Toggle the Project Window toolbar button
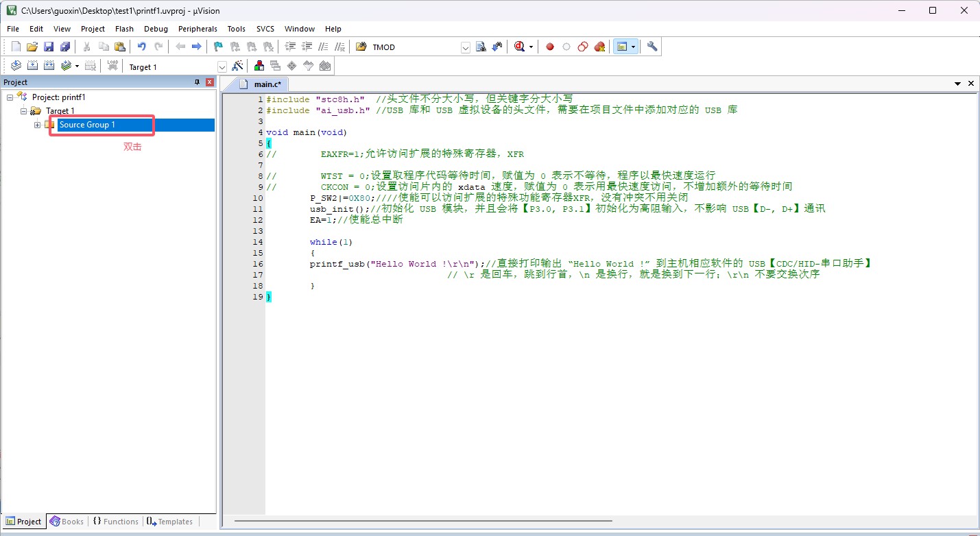 pyautogui.click(x=622, y=47)
